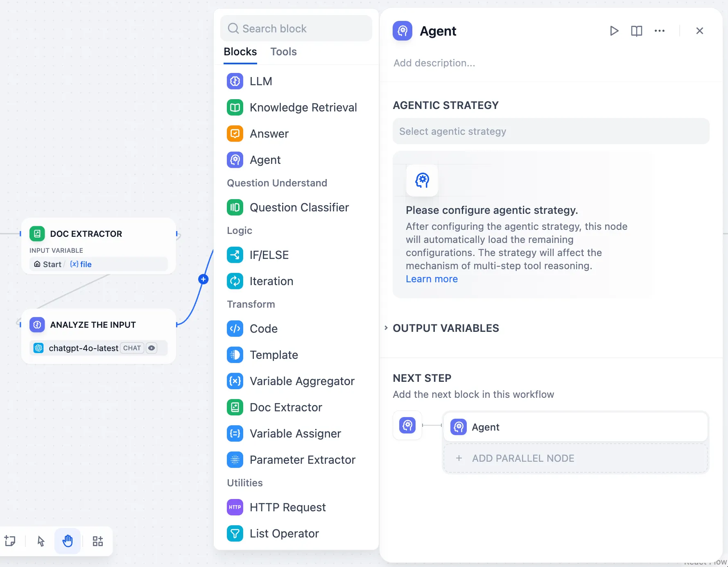The width and height of the screenshot is (728, 567).
Task: Toggle the vision eye icon on chatgpt-4o-latest
Action: click(x=151, y=348)
